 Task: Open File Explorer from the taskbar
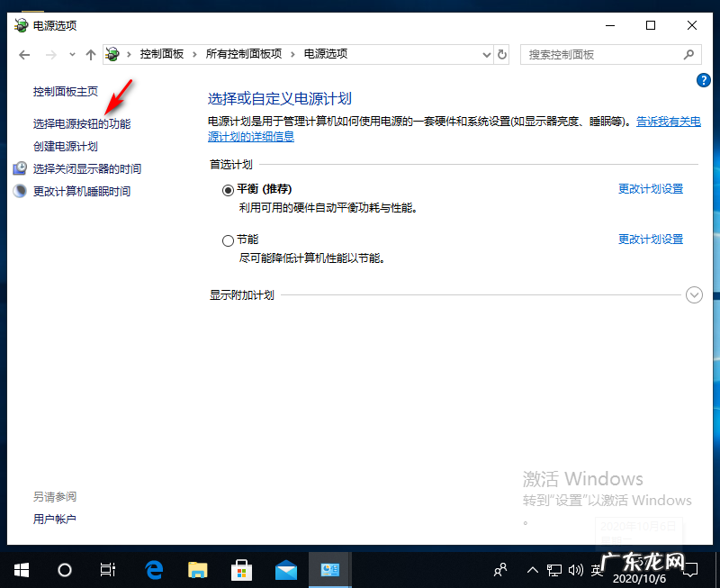tap(197, 569)
